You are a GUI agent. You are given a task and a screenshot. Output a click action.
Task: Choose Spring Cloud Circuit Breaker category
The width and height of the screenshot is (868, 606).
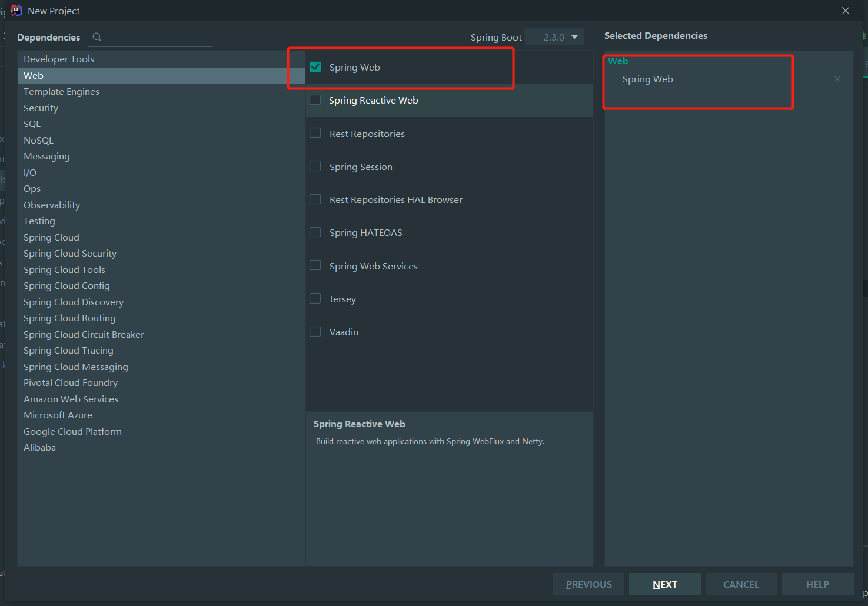(161, 334)
